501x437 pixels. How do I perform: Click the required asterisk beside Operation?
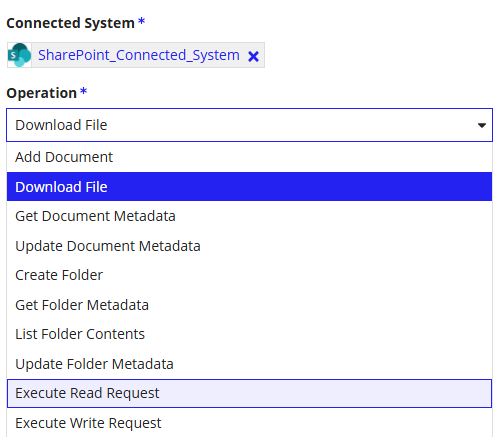pos(84,91)
